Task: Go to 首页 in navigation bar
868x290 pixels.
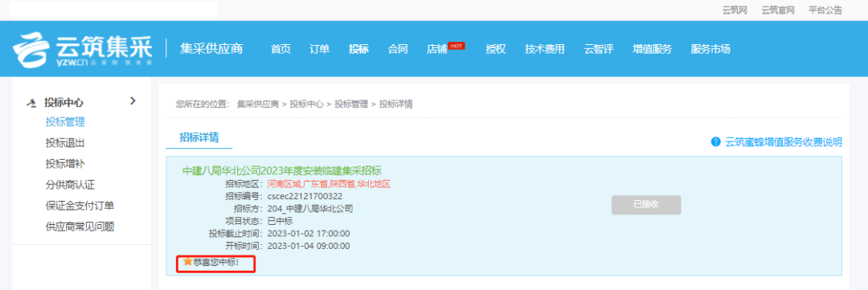Action: (x=280, y=49)
